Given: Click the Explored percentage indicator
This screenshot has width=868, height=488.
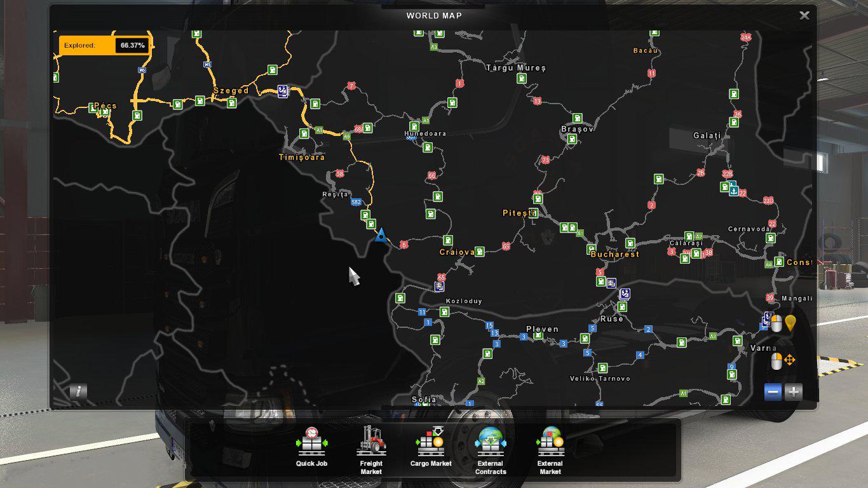Looking at the screenshot, I should coord(105,46).
